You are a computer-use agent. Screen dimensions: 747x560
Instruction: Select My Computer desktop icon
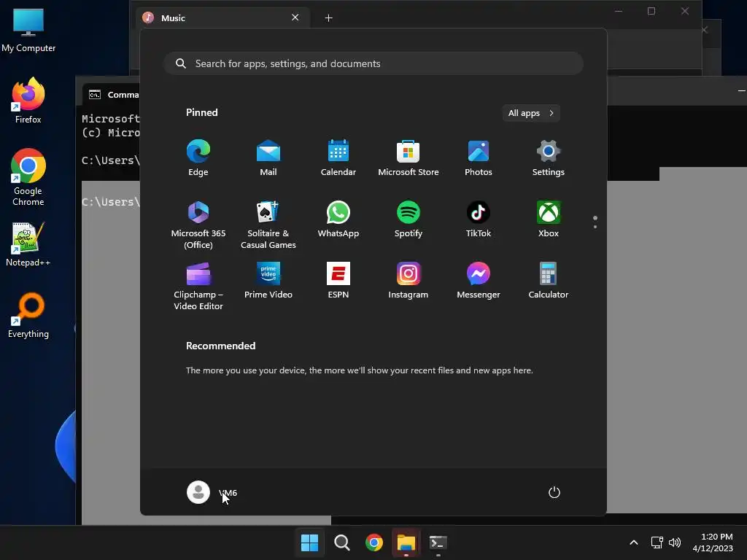[x=28, y=31]
